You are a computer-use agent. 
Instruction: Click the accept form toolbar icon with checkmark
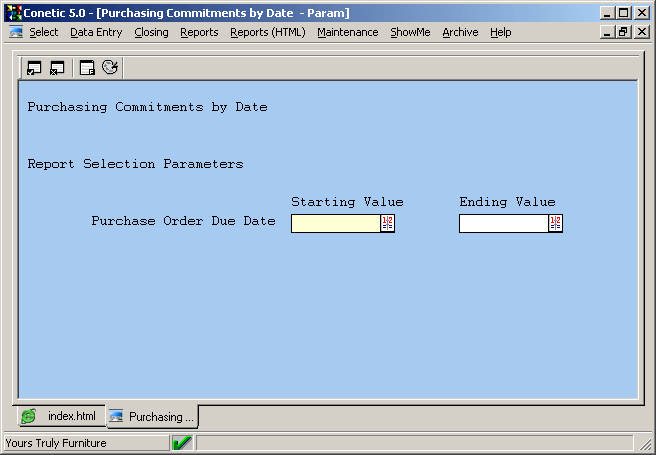click(x=34, y=68)
